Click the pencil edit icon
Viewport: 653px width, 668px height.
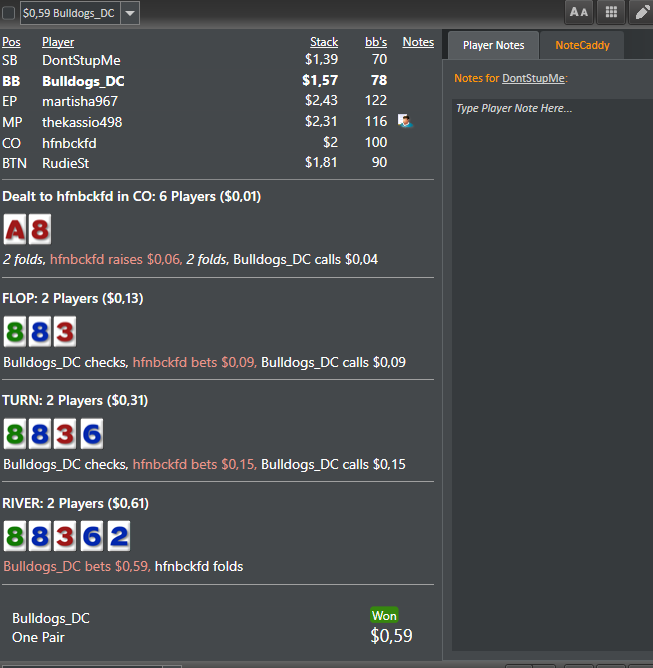coord(641,12)
